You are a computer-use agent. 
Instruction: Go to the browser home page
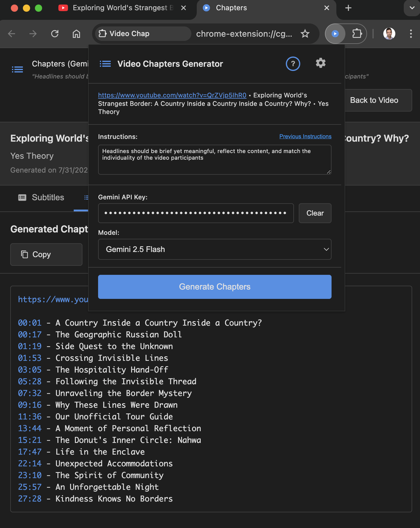pos(76,34)
